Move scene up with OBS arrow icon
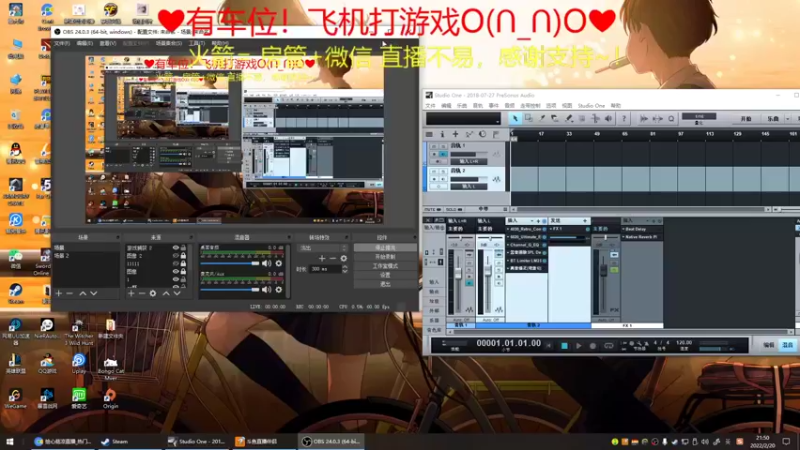This screenshot has height=450, width=800. (83, 293)
